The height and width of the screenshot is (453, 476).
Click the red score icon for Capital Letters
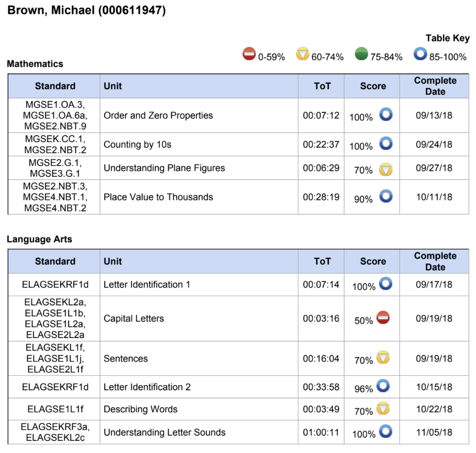[x=383, y=317]
